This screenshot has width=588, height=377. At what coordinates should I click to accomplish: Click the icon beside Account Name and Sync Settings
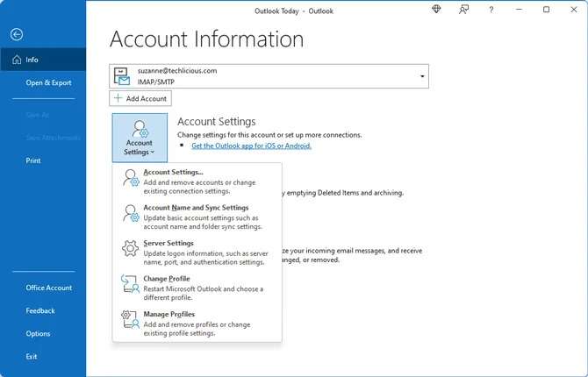(x=131, y=213)
